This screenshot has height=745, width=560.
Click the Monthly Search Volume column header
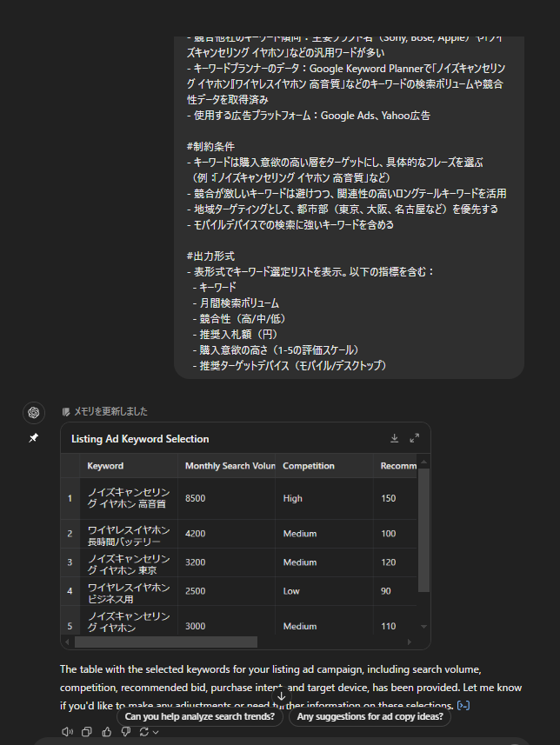coord(226,466)
